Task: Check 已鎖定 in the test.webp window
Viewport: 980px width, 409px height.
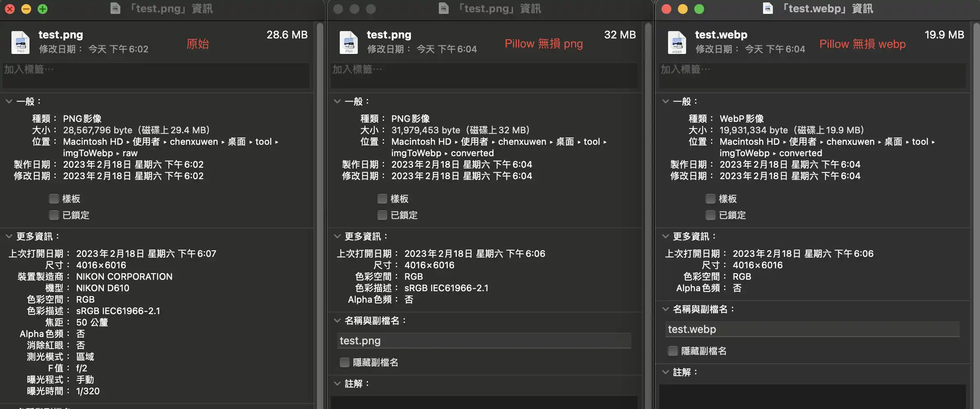Action: 711,215
